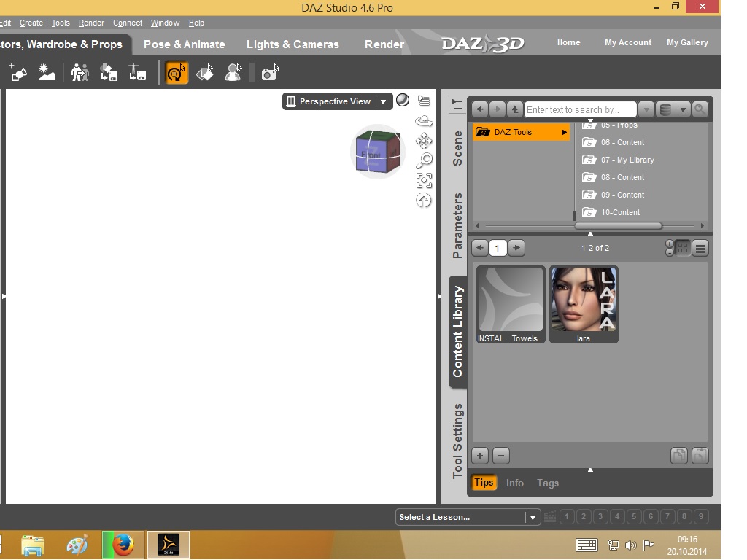Screen dimensions: 747x560
Task: Click the figure setup toolbar icon
Action: coord(80,73)
